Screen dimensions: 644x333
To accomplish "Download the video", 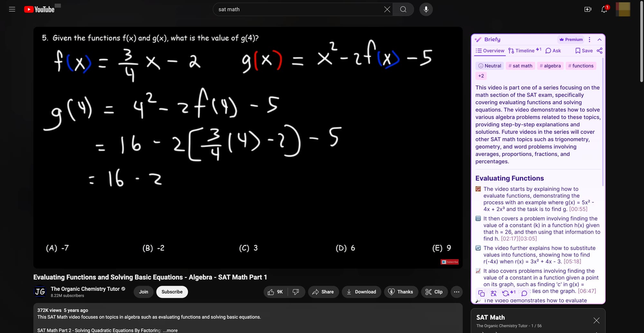I will (361, 292).
